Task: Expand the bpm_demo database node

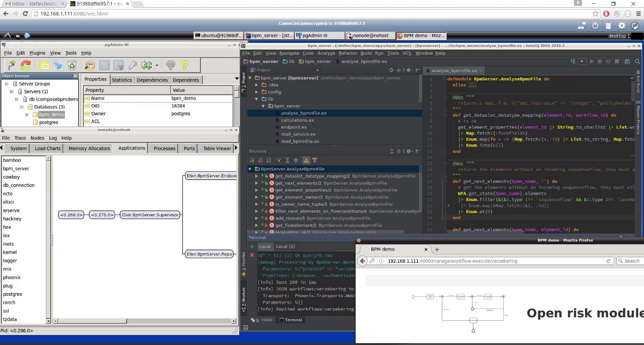Action: [x=27, y=115]
